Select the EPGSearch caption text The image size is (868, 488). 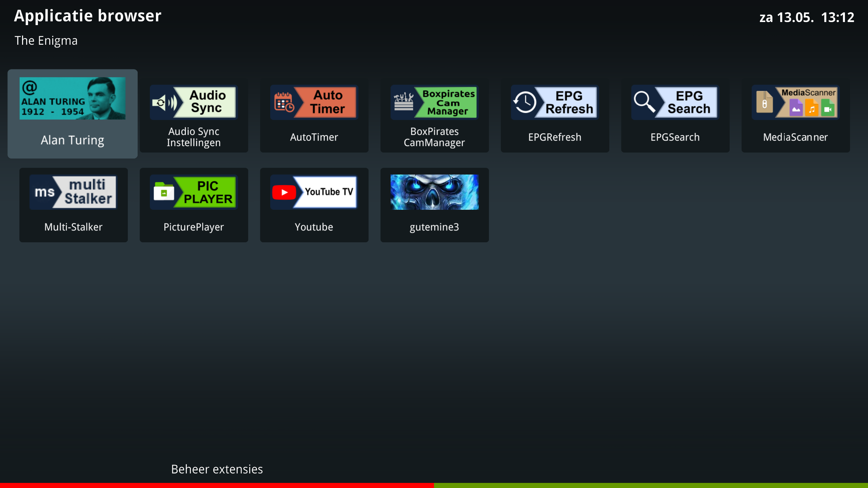coord(675,137)
